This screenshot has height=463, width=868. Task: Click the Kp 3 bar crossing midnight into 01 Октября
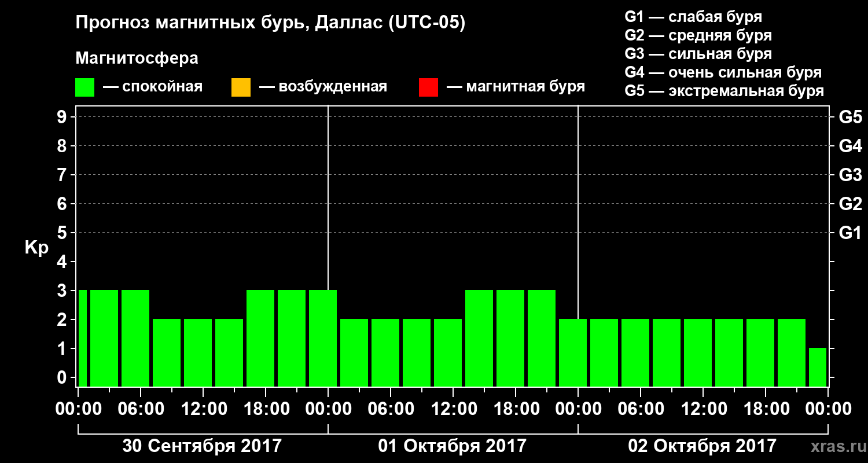point(323,338)
